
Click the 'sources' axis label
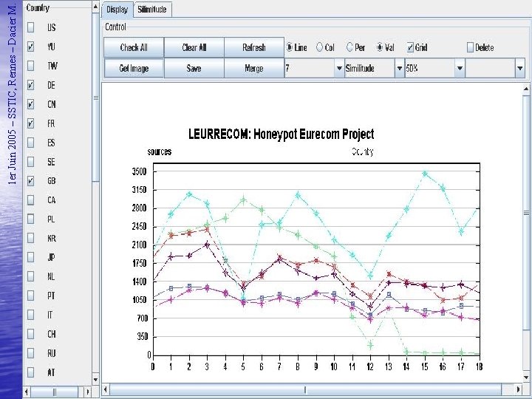pyautogui.click(x=160, y=151)
